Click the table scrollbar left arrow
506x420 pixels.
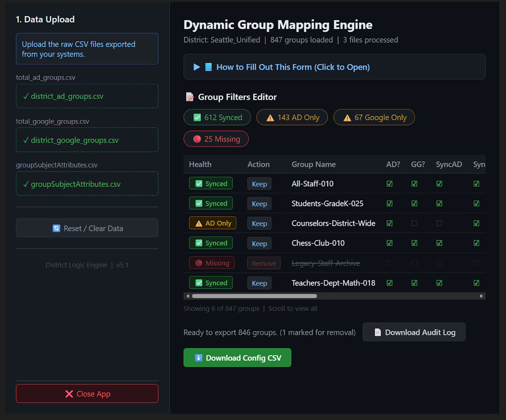click(x=188, y=296)
